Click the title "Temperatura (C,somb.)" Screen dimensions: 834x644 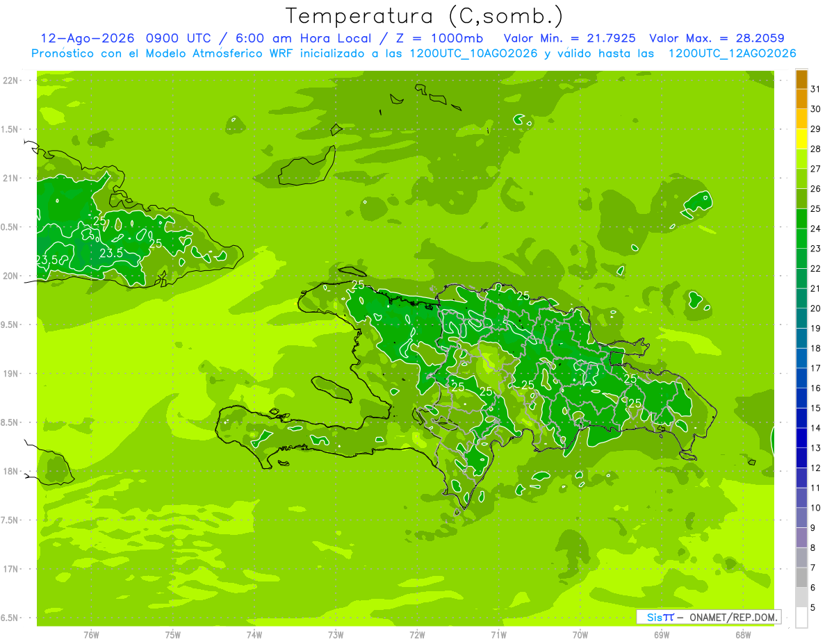click(x=425, y=16)
